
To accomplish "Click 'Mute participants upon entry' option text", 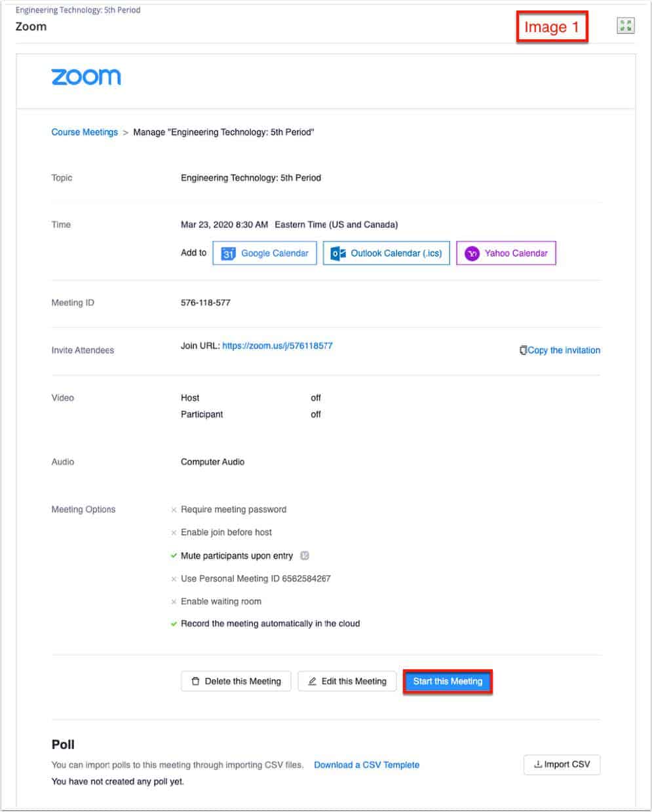I will click(x=237, y=556).
